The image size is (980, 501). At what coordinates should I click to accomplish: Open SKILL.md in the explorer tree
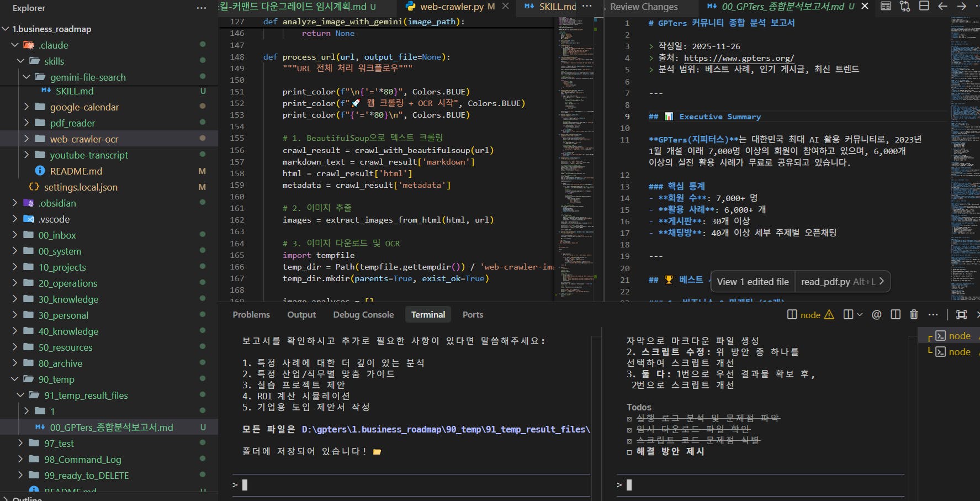pyautogui.click(x=109, y=91)
